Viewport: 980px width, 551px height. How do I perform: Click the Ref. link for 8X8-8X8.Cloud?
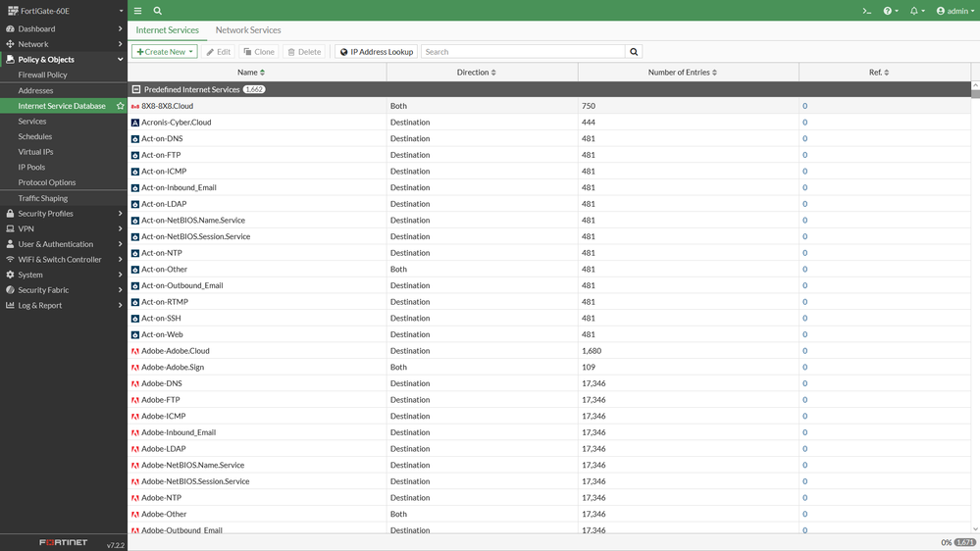(804, 106)
